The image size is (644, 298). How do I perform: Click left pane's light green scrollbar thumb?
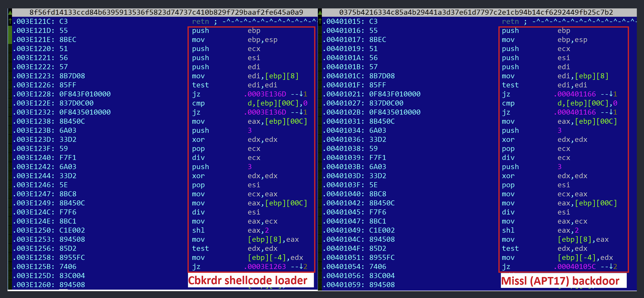tap(10, 35)
